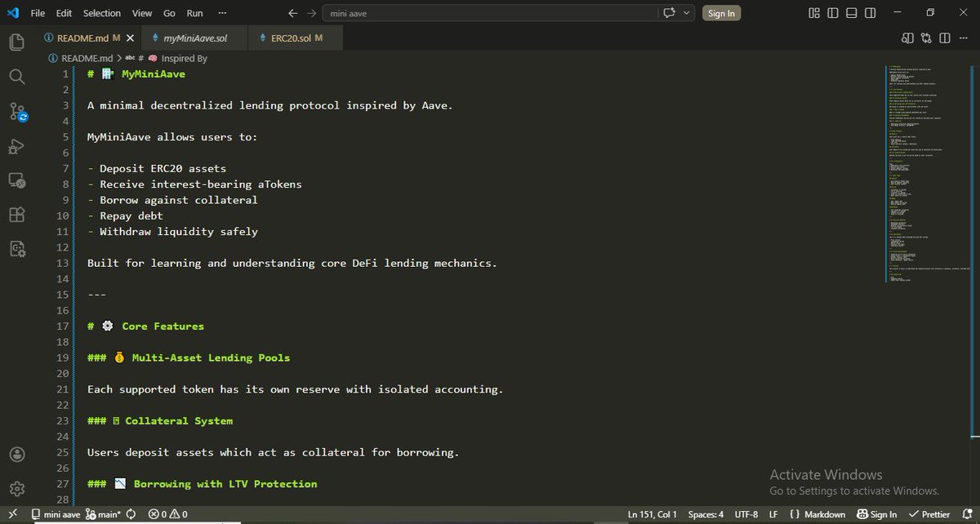Open the Run menu
The height and width of the screenshot is (524, 980).
[x=194, y=13]
